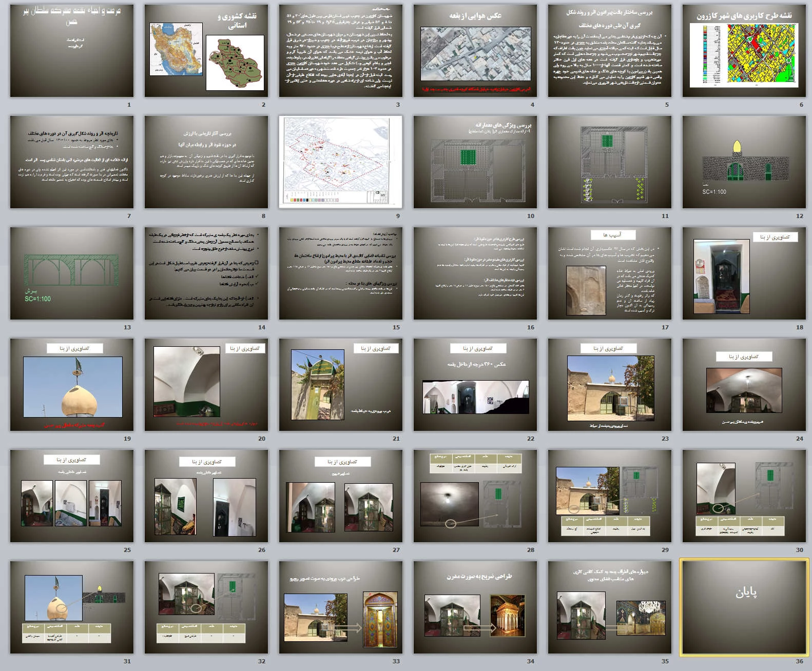This screenshot has height=671, width=812.
Task: Click slide 22 with the 360-degree panorama
Action: tap(475, 385)
